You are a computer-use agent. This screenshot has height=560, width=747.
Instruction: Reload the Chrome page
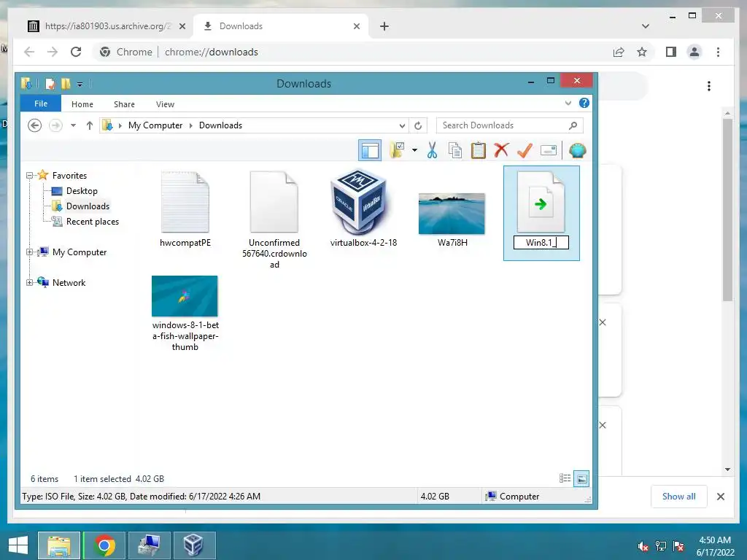coord(76,52)
